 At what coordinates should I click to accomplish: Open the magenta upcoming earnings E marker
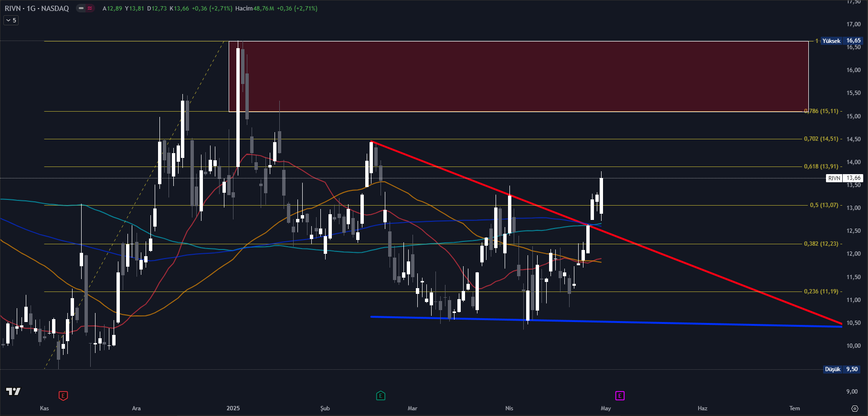(x=620, y=395)
